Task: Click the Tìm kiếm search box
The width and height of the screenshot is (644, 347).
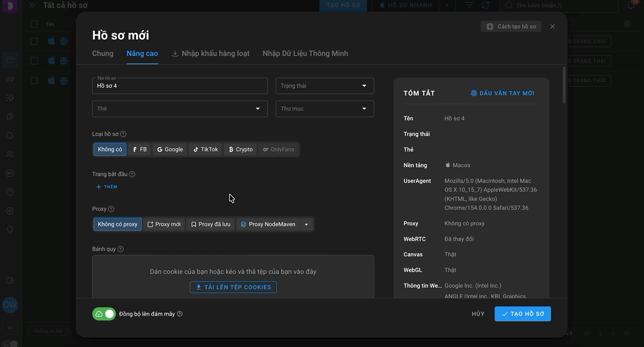Action: pyautogui.click(x=559, y=5)
